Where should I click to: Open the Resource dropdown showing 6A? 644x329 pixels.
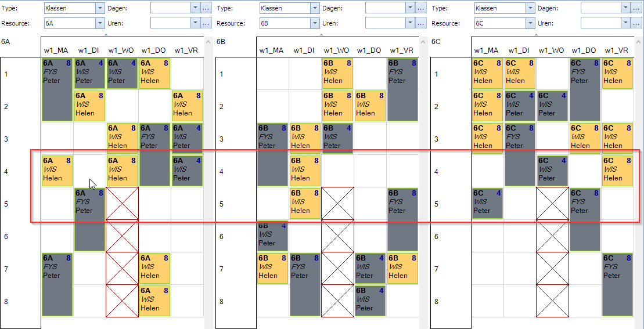[100, 23]
